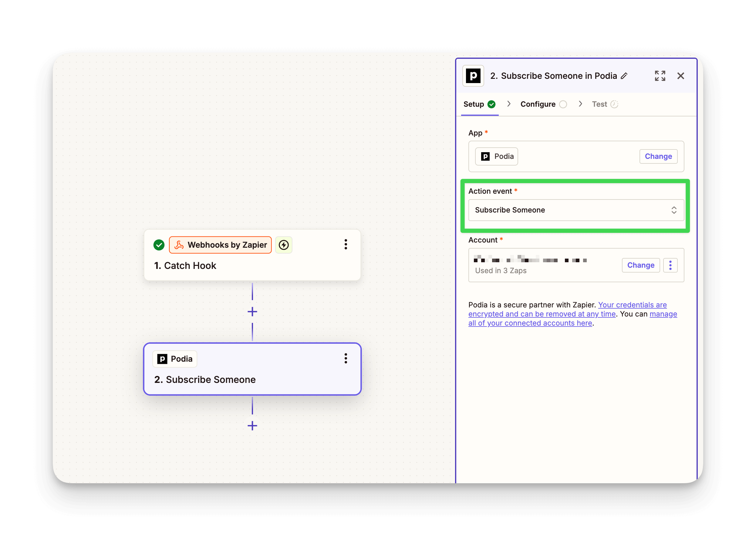Select the Setup tab

[x=474, y=104]
